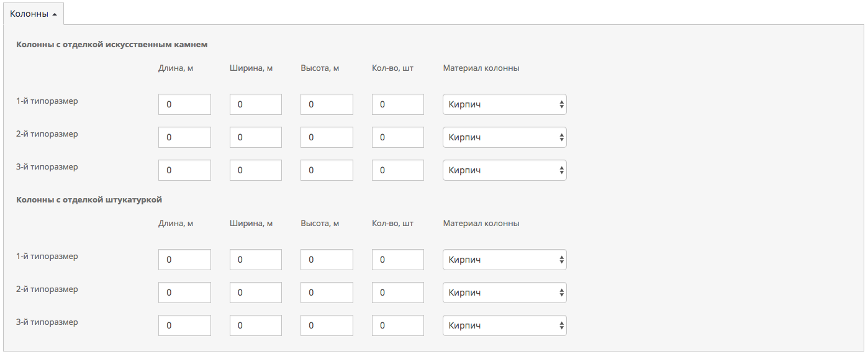The image size is (868, 354).
Task: Click Высота field in plaster-finish 3-й типоразмер row
Action: coord(327,325)
